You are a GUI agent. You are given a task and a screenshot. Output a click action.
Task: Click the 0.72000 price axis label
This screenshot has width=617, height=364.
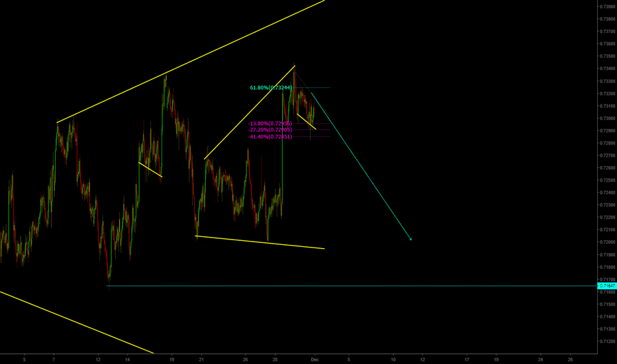click(608, 242)
